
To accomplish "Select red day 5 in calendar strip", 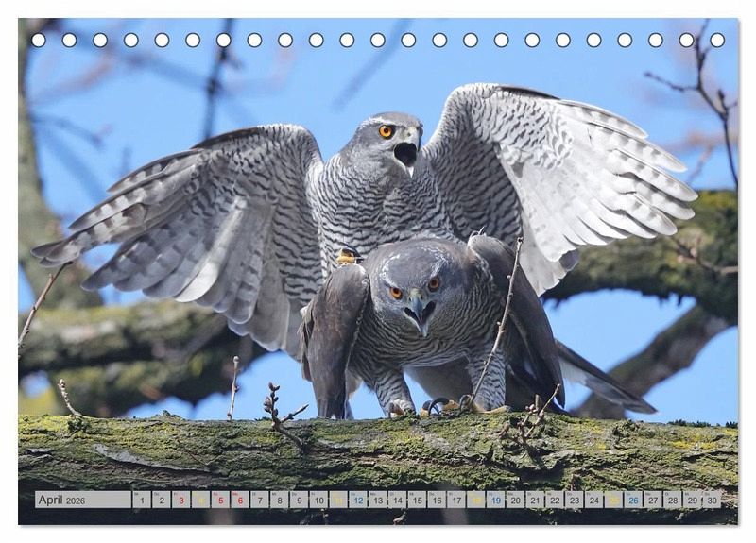I will tap(220, 500).
